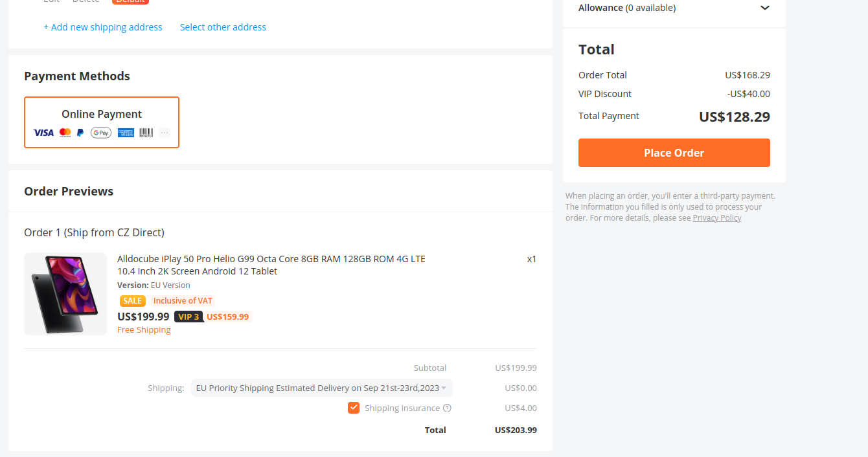Screen dimensions: 868x457
Task: Click Select other address link
Action: [223, 27]
